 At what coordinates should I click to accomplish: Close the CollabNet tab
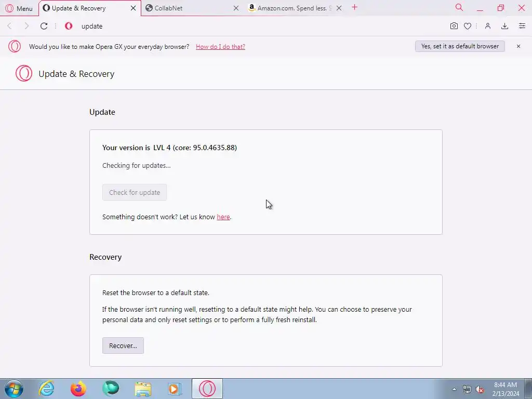(236, 8)
